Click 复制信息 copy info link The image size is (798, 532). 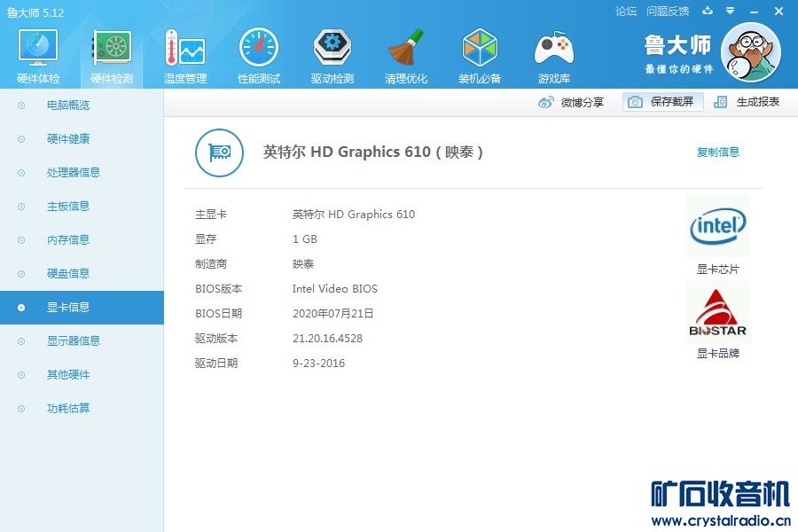tap(717, 153)
